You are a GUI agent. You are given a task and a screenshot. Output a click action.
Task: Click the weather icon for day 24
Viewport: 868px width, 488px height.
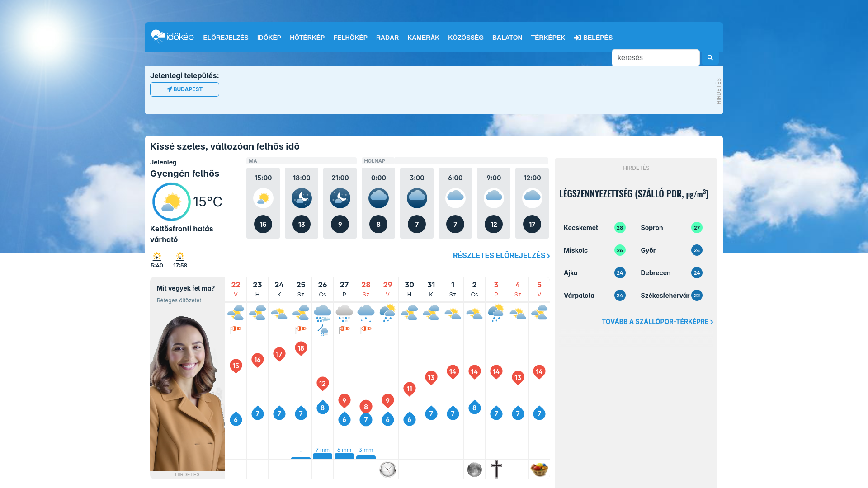click(x=279, y=313)
